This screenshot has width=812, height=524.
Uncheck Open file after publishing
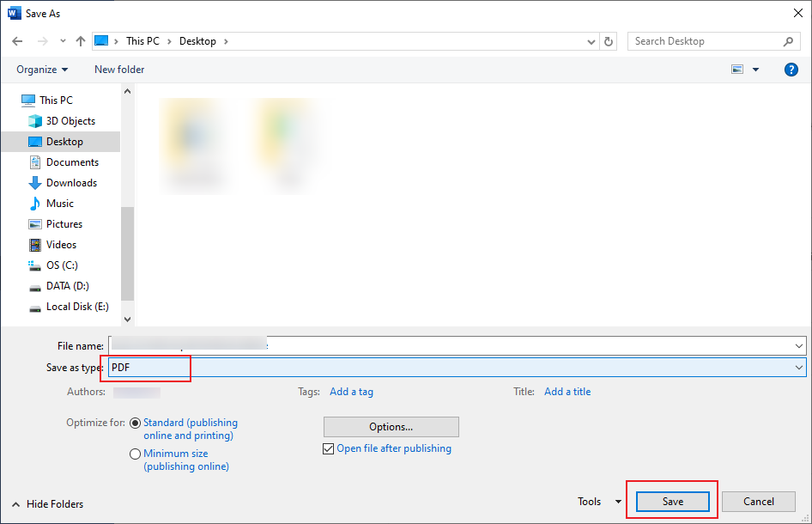tap(328, 448)
